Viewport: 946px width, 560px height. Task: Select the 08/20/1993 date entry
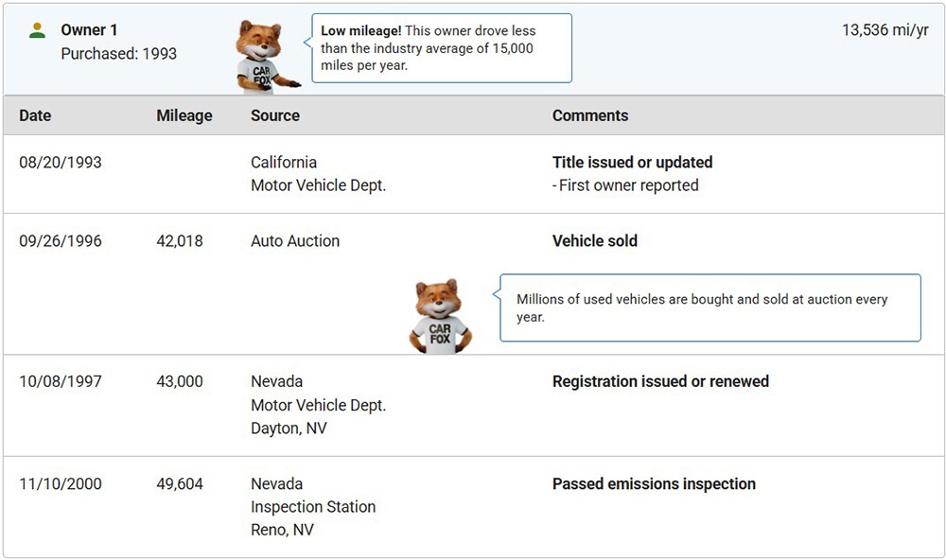61,163
